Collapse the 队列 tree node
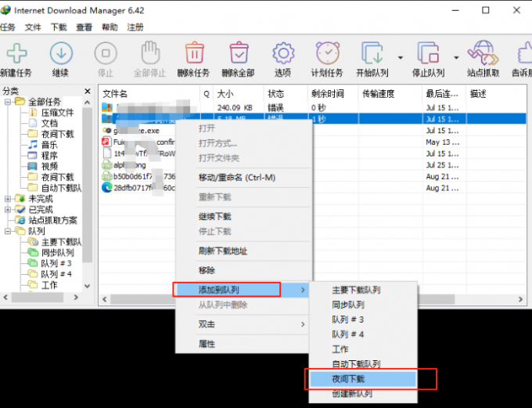This screenshot has width=532, height=408. pos(8,231)
